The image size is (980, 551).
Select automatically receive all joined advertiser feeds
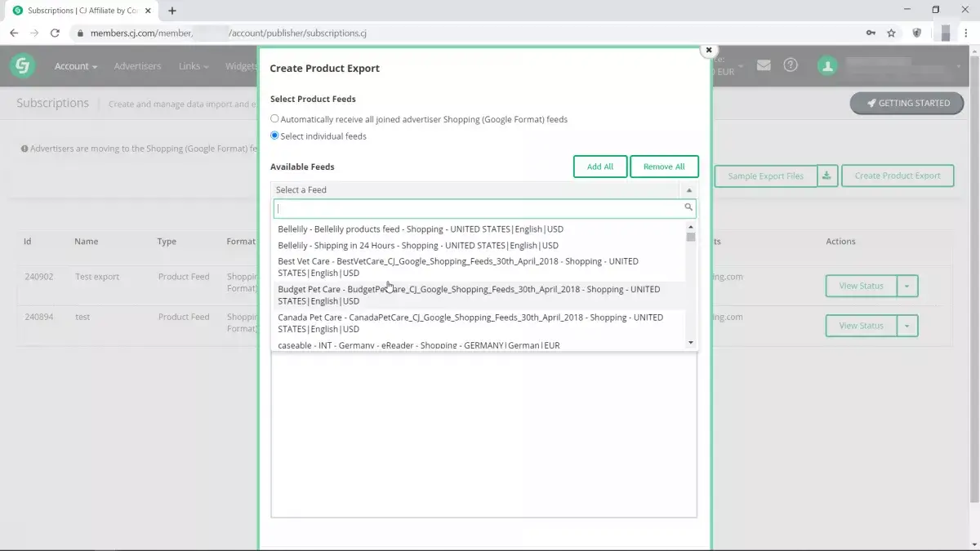click(x=274, y=119)
